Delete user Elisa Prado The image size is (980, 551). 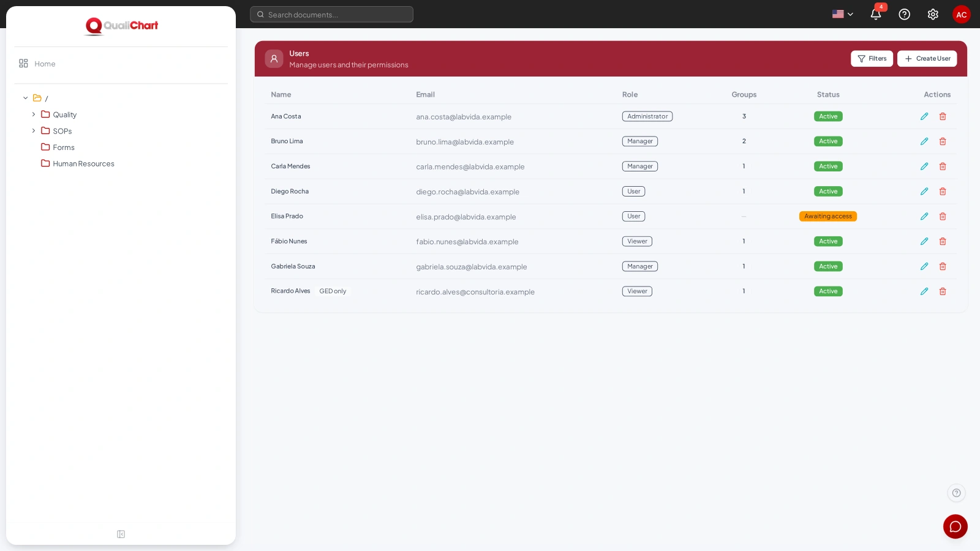(x=943, y=216)
